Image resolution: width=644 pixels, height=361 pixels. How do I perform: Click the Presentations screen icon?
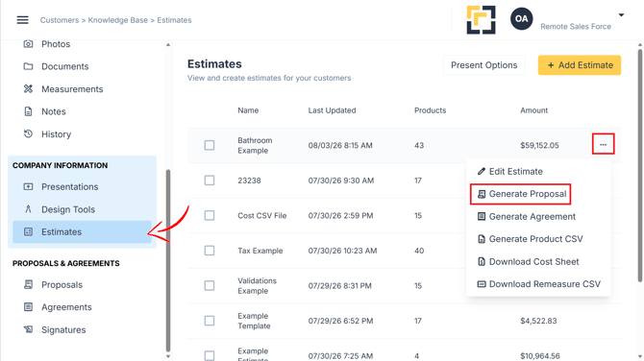[x=28, y=186]
